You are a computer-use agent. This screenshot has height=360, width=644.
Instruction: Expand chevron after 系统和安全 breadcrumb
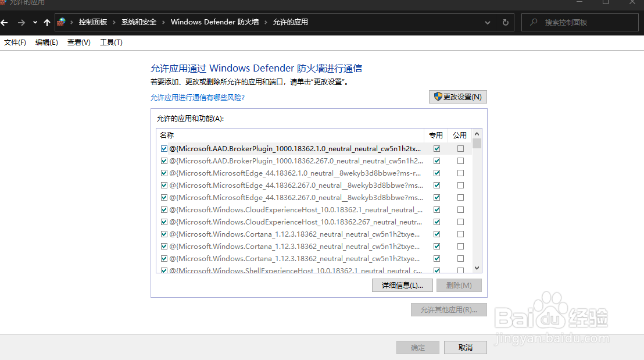pyautogui.click(x=163, y=22)
